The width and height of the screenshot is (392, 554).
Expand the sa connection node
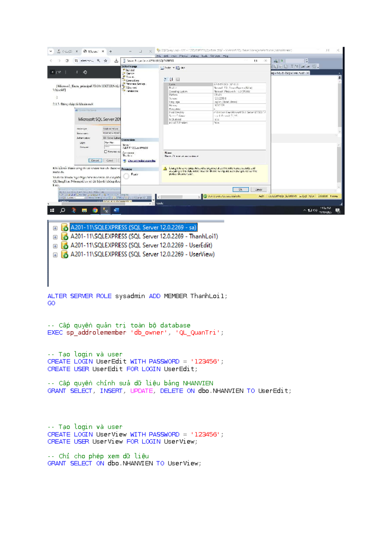[x=55, y=228]
